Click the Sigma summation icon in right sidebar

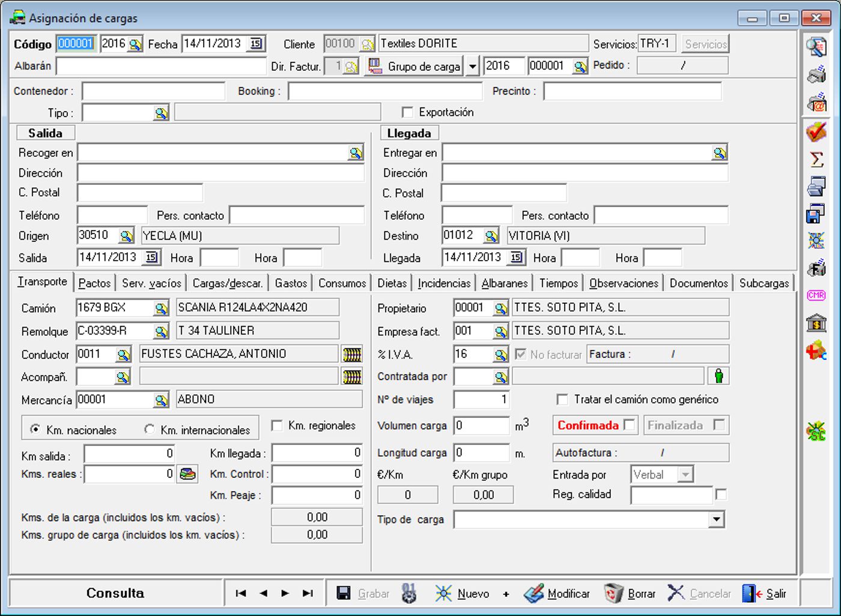tap(816, 159)
